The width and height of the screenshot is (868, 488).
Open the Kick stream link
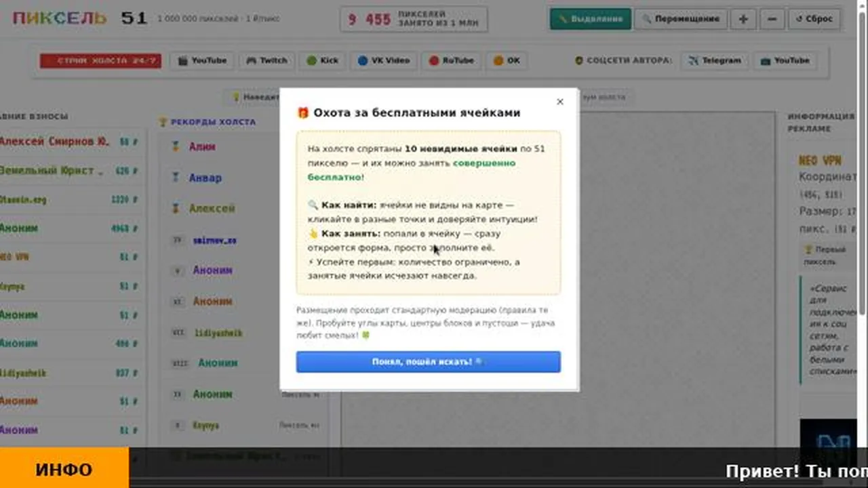(x=323, y=60)
